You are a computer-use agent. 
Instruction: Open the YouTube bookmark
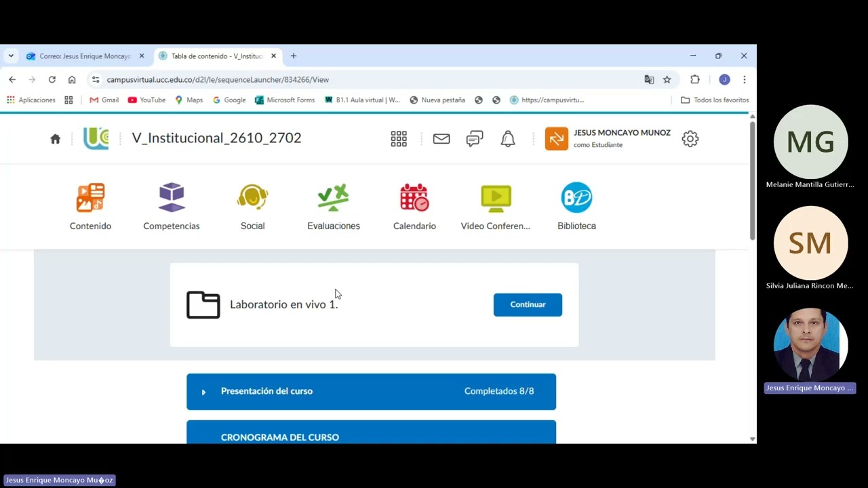(146, 100)
